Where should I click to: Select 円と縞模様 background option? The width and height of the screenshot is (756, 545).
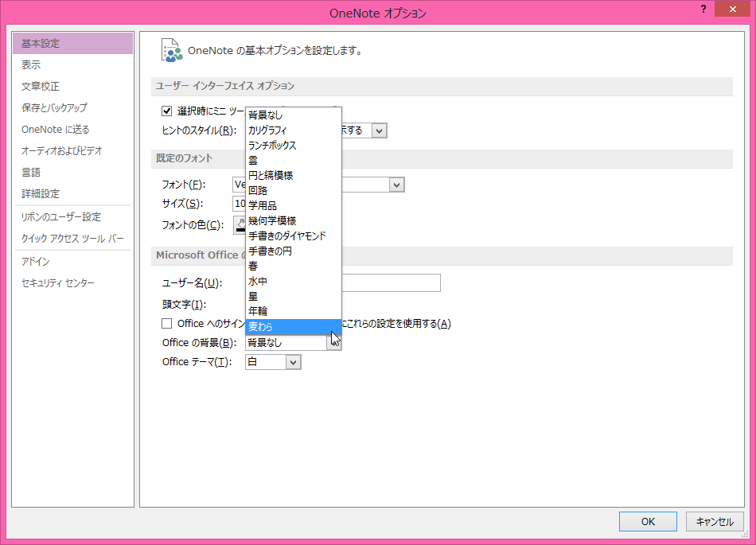click(294, 175)
